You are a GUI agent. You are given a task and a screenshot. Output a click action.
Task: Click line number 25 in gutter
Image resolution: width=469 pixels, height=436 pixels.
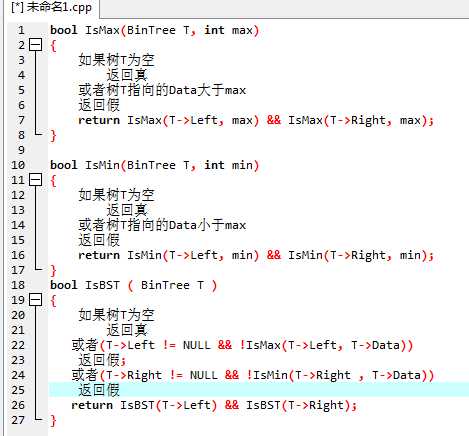tap(18, 390)
